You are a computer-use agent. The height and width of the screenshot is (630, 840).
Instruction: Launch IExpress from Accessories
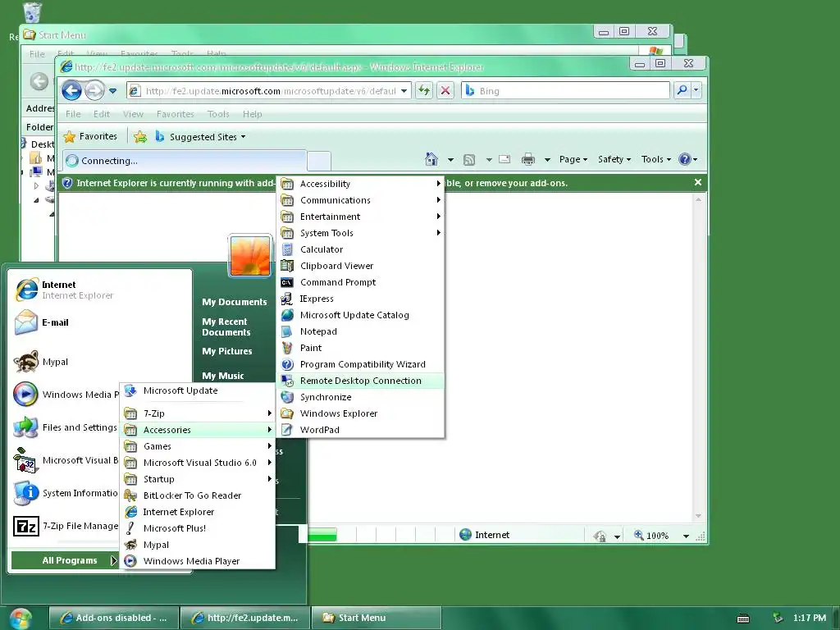361,299
